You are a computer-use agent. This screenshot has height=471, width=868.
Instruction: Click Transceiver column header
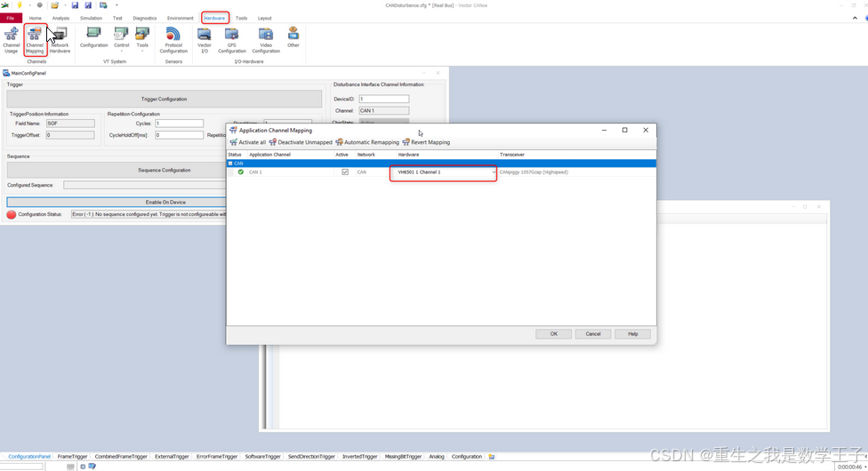pyautogui.click(x=577, y=155)
